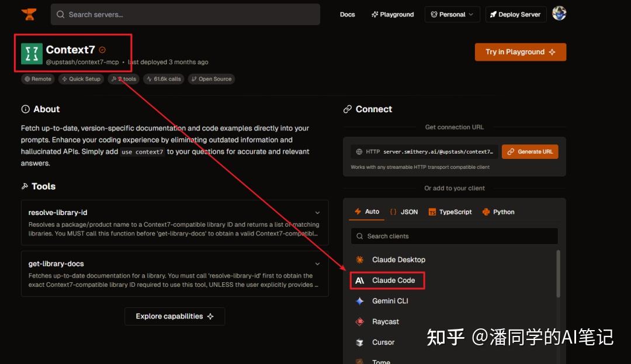Select the server.smithery.ai connection URL text

click(x=438, y=152)
